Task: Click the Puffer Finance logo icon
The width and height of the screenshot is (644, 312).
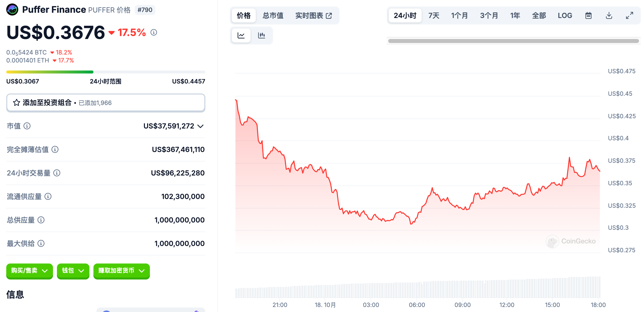Action: click(x=12, y=10)
